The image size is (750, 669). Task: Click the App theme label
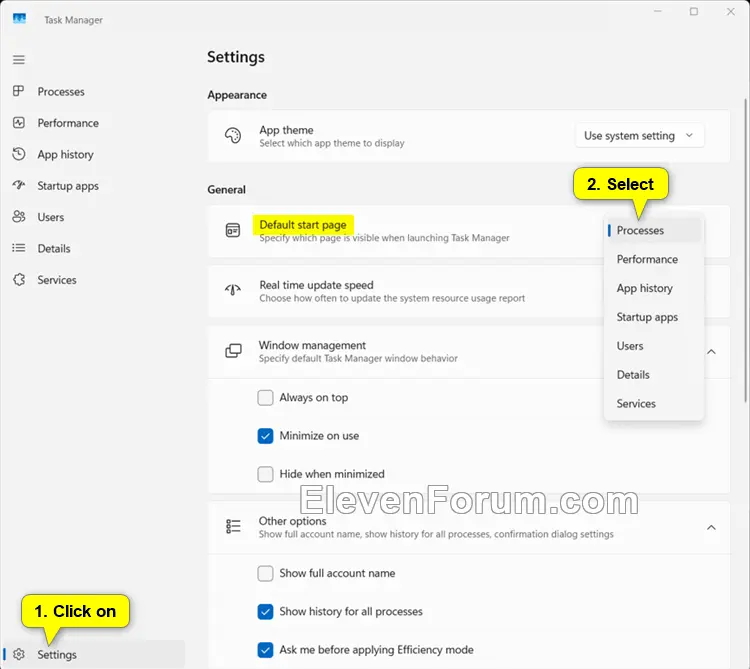[x=287, y=130]
